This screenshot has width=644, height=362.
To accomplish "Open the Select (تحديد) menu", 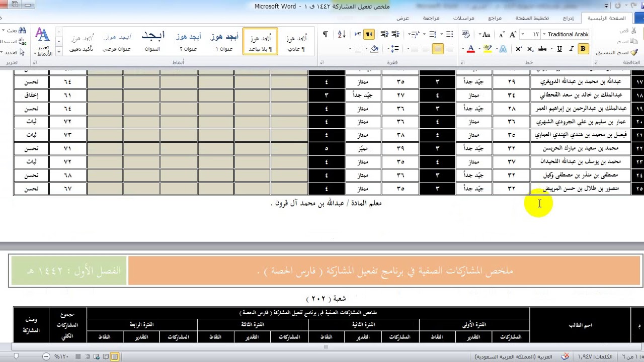I will pyautogui.click(x=13, y=52).
